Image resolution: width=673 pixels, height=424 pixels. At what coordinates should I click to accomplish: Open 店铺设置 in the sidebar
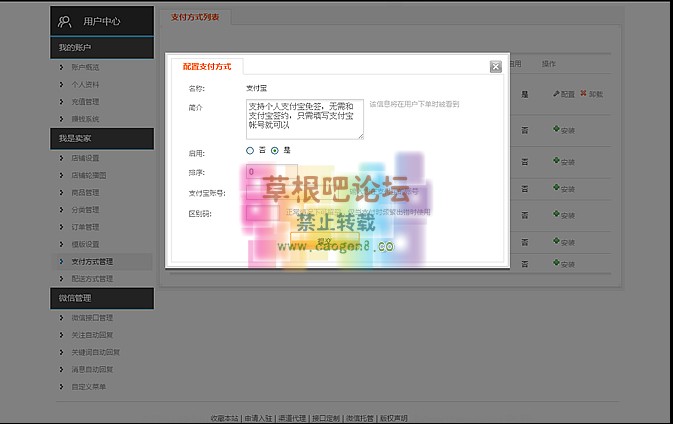click(x=85, y=158)
